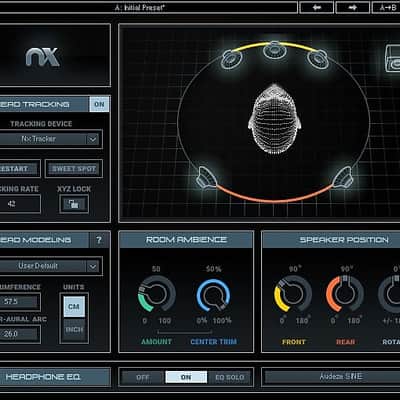The width and height of the screenshot is (400, 400).
Task: Click the Headphone EQ label
Action: (x=43, y=377)
